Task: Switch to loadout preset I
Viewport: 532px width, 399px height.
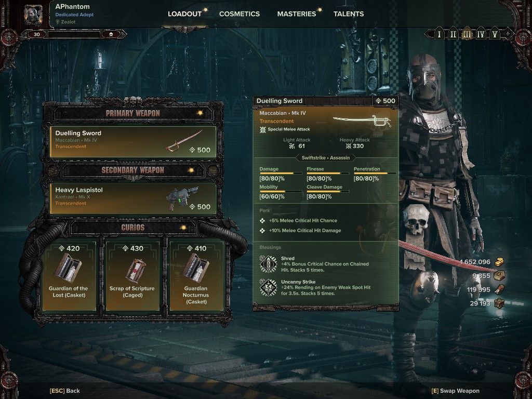Action: (x=439, y=34)
